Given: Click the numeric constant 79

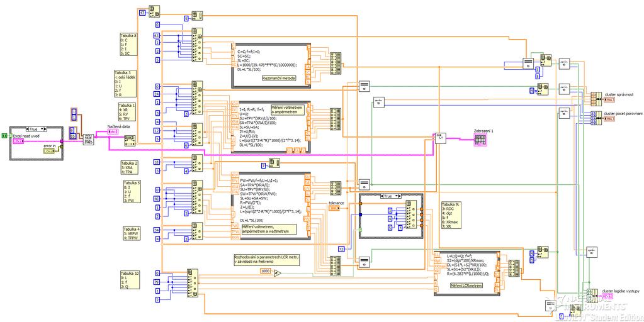Looking at the screenshot, I should [157, 282].
